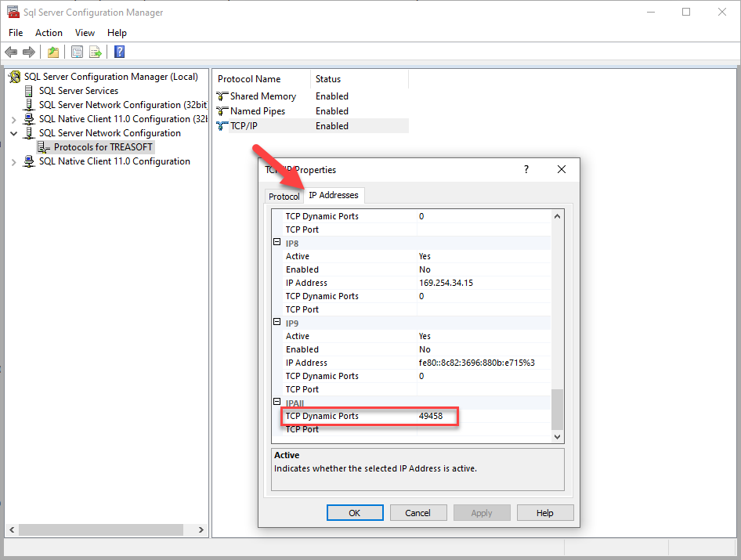Click the IP8 Enabled value field
Image resolution: width=741 pixels, height=560 pixels.
[x=482, y=269]
